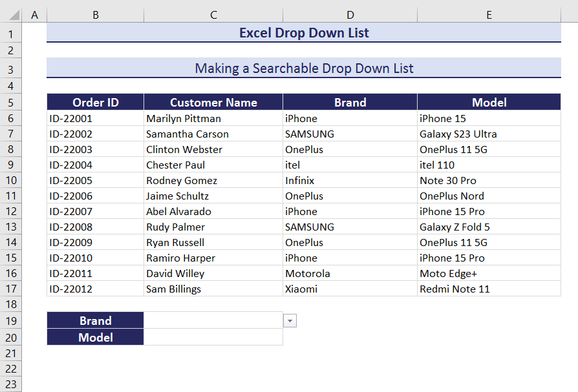
Task: Select cell ID-22001
Action: tap(96, 118)
